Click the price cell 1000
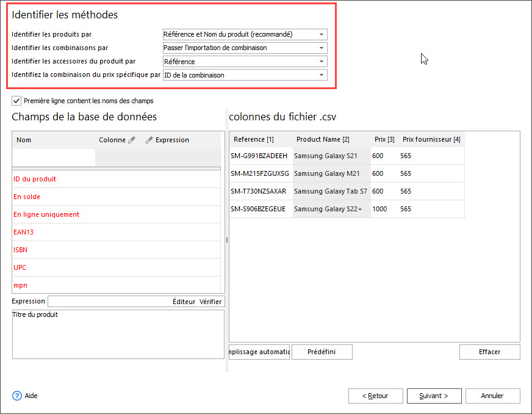Image resolution: width=532 pixels, height=414 pixels. click(385, 209)
